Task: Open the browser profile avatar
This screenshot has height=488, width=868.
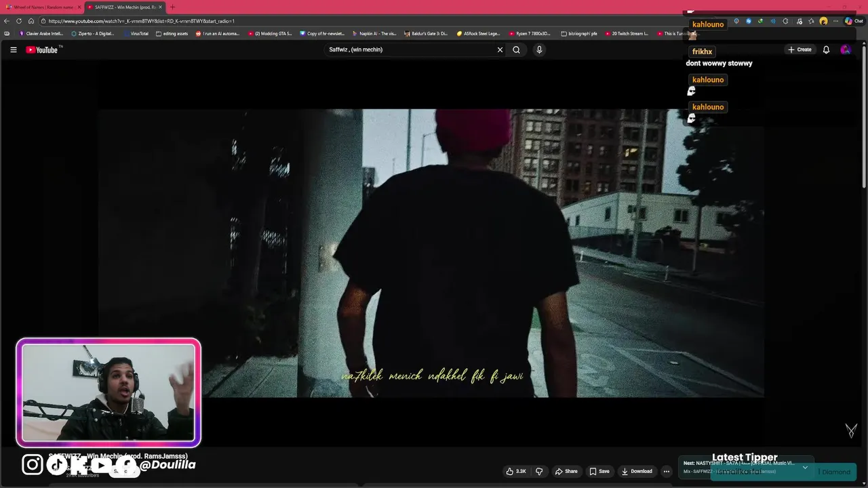Action: point(823,21)
